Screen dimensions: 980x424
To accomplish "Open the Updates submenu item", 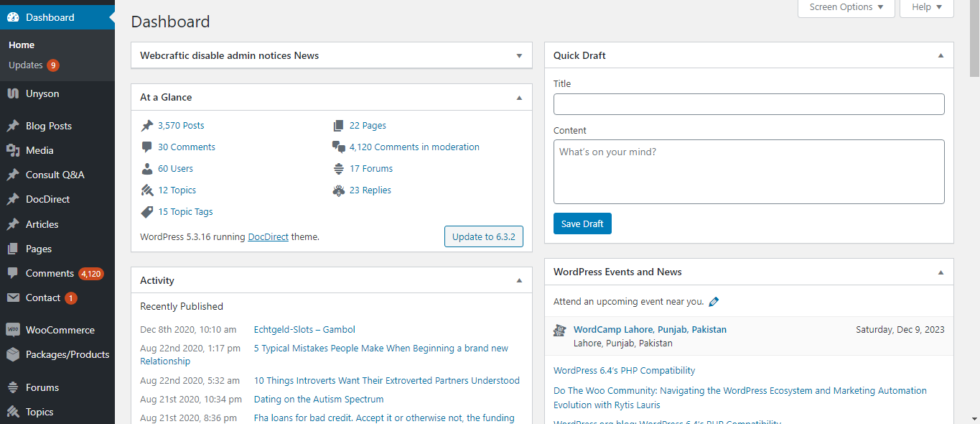I will click(x=26, y=65).
